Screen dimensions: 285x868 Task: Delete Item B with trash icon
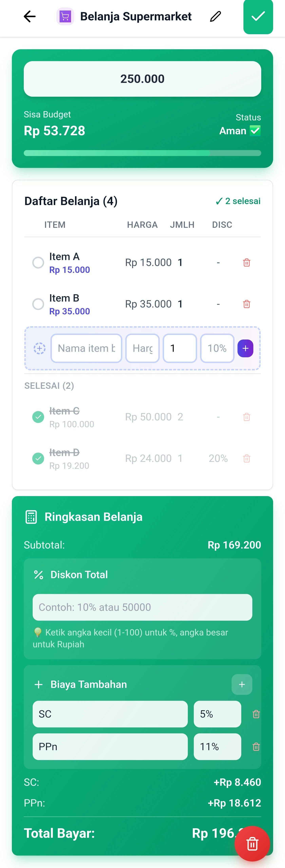pos(247,304)
